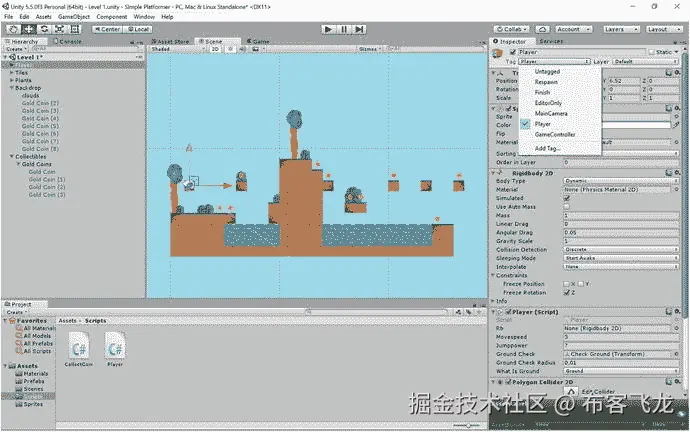This screenshot has width=690, height=432.
Task: Open Sleeping Mode dropdown
Action: coord(621,258)
